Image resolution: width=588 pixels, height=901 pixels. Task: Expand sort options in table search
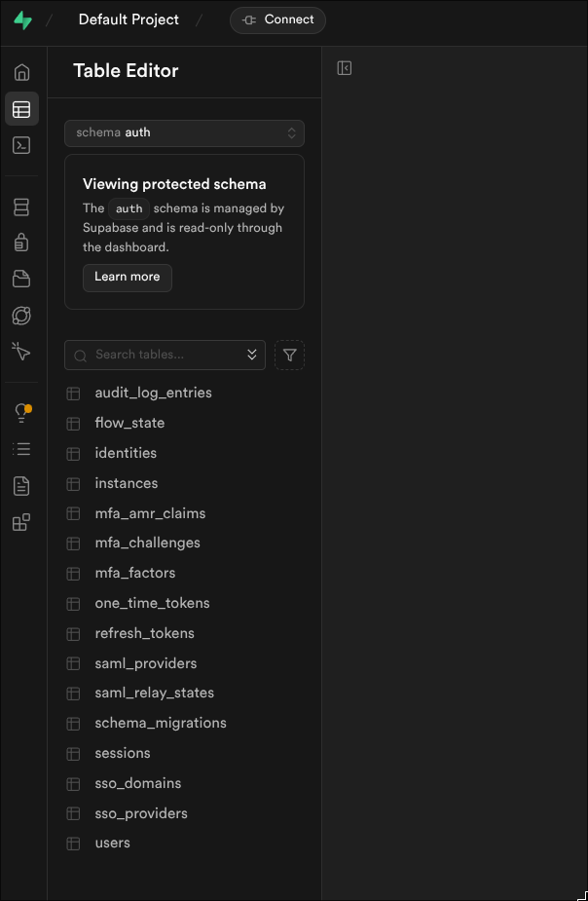252,355
